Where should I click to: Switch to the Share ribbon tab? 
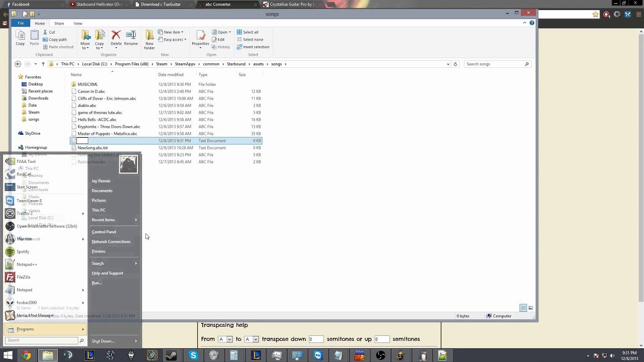pyautogui.click(x=59, y=23)
